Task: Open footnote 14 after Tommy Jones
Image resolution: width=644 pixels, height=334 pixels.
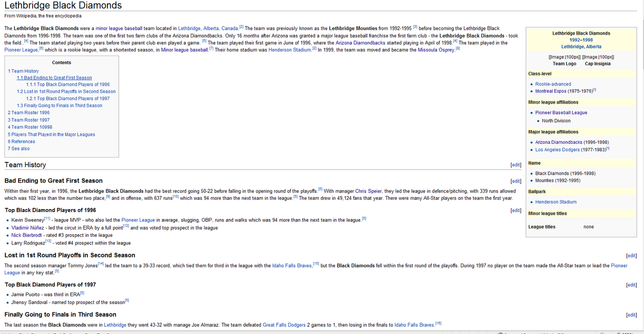Action: pyautogui.click(x=101, y=264)
